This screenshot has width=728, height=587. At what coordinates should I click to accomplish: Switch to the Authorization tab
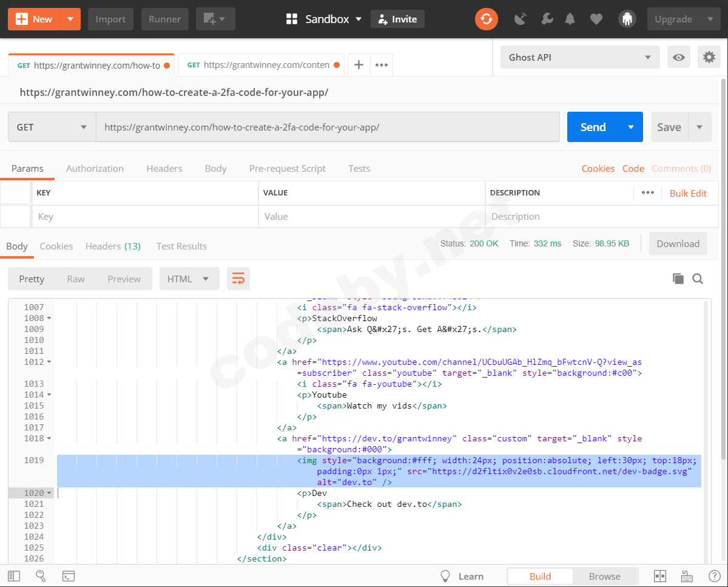pos(95,169)
